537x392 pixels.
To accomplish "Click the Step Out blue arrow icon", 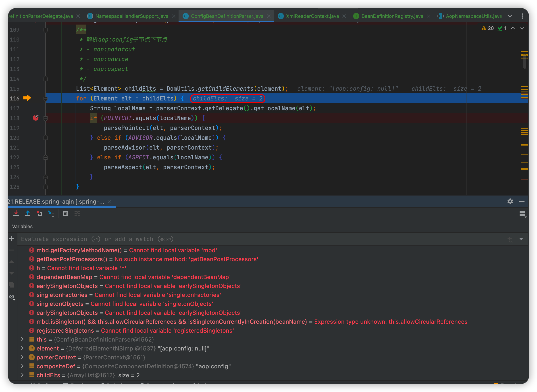I will [x=27, y=213].
